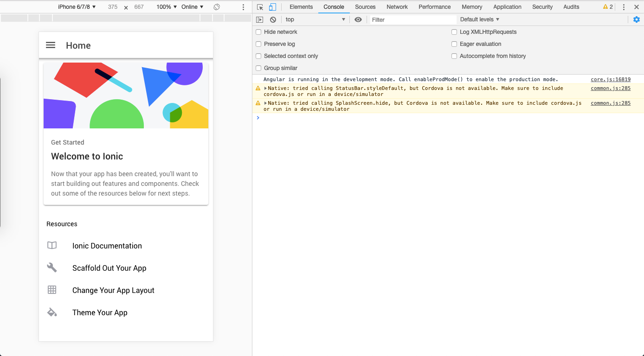The width and height of the screenshot is (644, 356).
Task: Open common.js:285 link for StatusBar warning
Action: [611, 88]
